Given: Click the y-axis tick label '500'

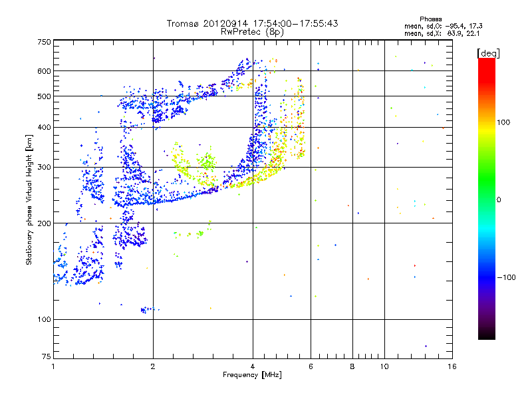Looking at the screenshot, I should [x=45, y=96].
